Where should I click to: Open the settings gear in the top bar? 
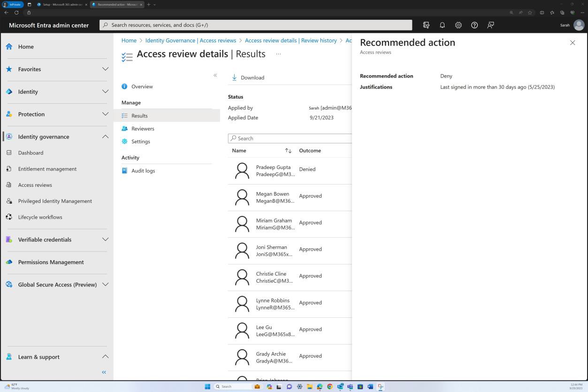tap(458, 25)
